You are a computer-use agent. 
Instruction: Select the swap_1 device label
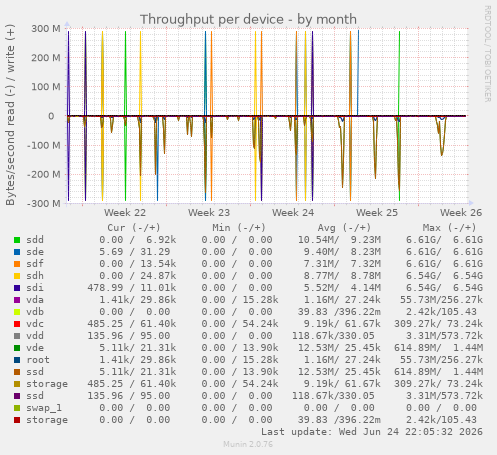pos(44,408)
